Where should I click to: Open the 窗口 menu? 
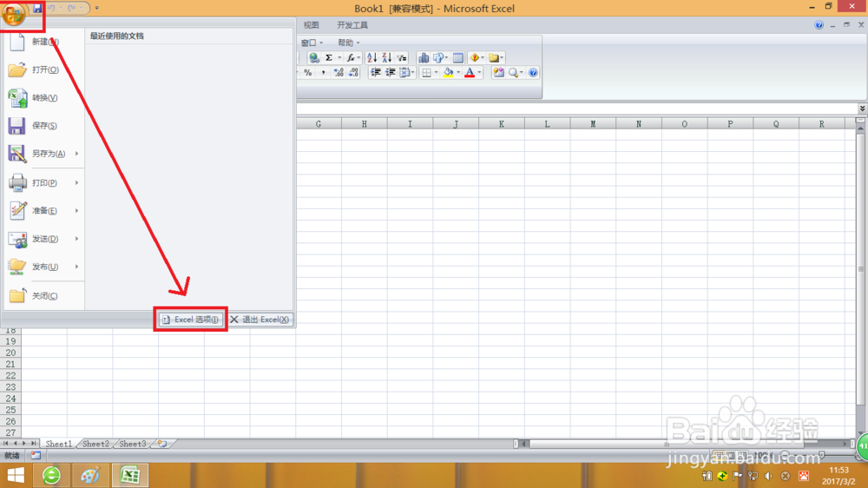(x=312, y=43)
